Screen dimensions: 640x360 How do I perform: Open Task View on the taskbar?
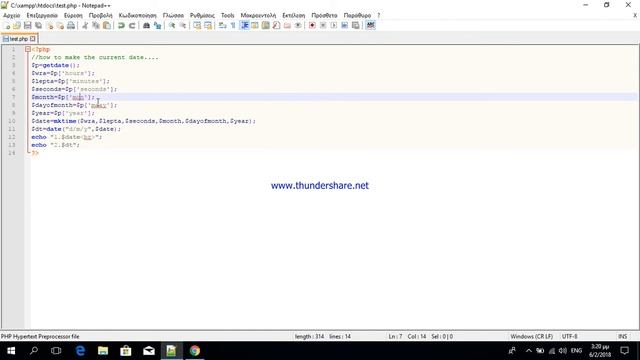coord(56,351)
